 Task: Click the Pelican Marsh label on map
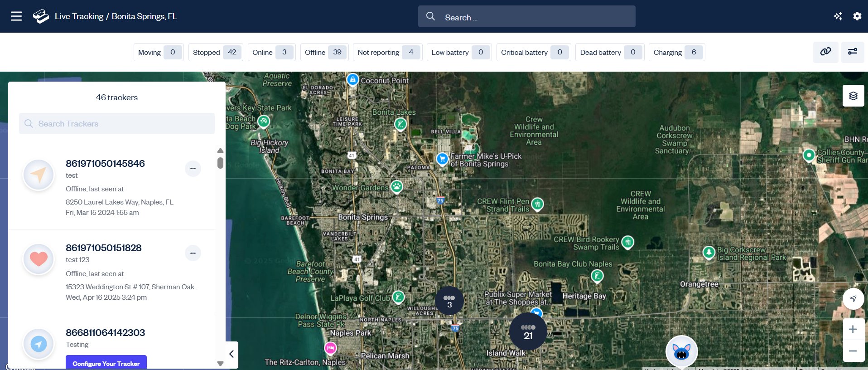point(385,356)
